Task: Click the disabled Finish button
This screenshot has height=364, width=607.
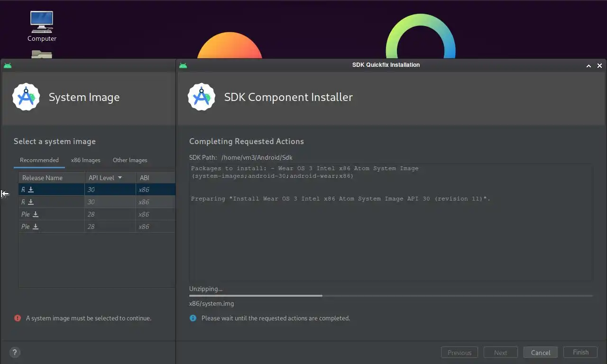Action: point(580,352)
